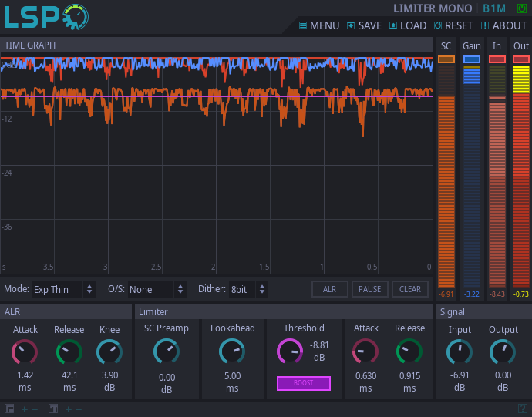This screenshot has width=532, height=417.
Task: Click the CLEAR button
Action: (x=410, y=289)
